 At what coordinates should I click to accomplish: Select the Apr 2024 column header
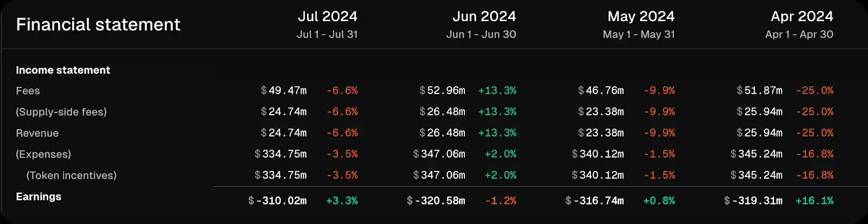[x=801, y=17]
